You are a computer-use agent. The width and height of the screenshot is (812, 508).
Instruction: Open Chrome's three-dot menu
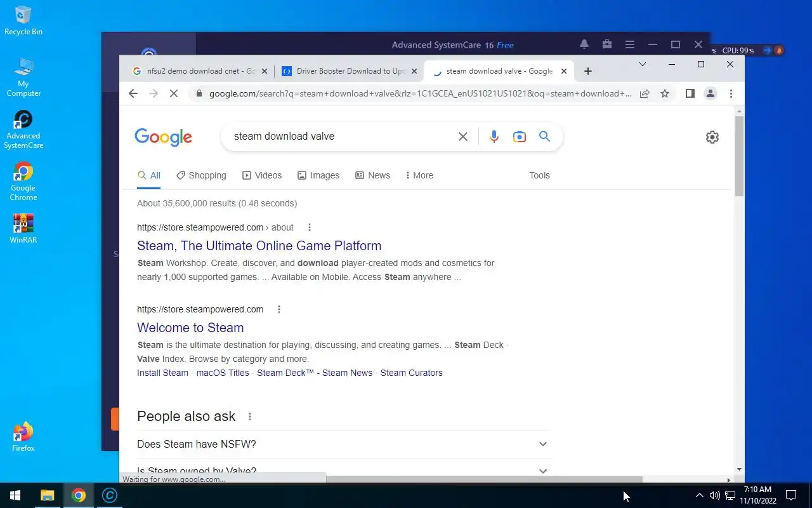(x=731, y=93)
